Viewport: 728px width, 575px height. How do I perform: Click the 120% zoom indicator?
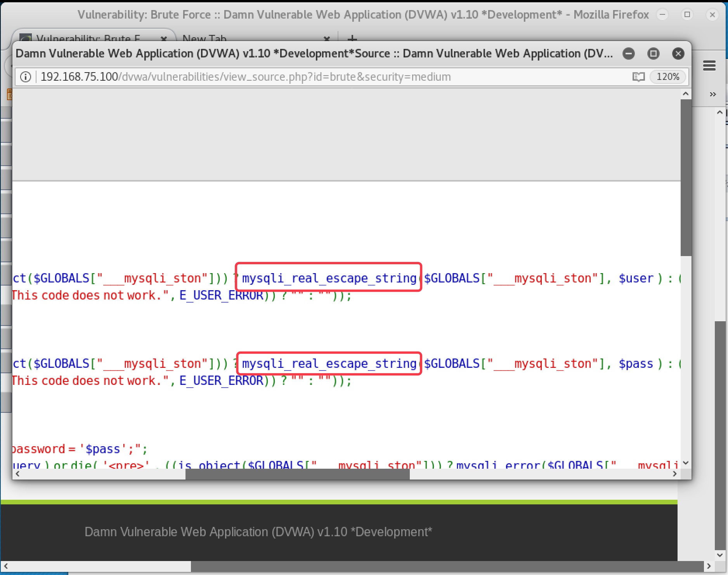coord(668,77)
